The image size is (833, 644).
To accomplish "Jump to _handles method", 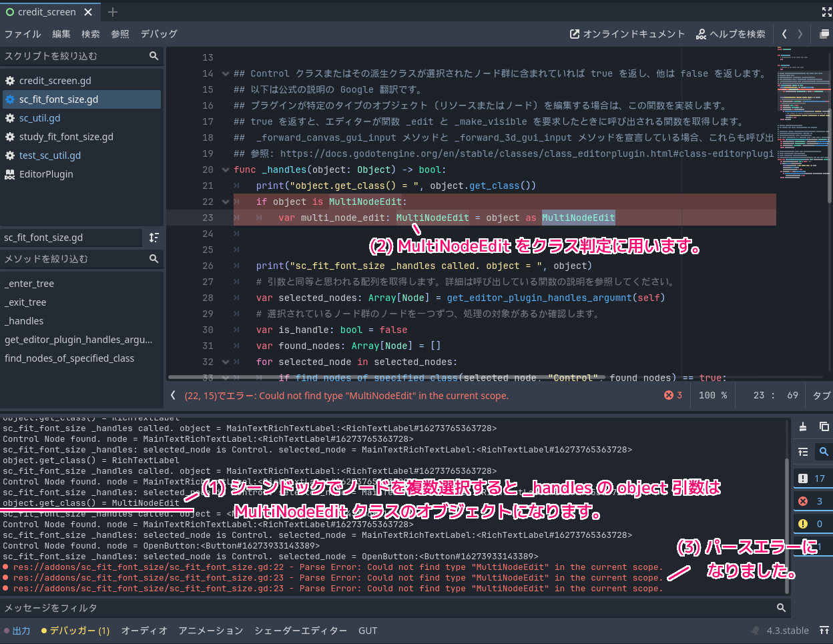I will [x=81, y=321].
